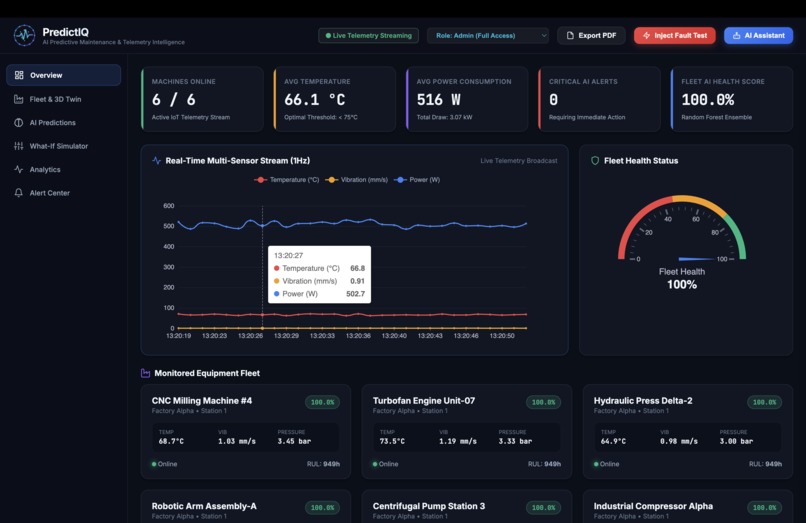Screen dimensions: 806x523
Task: Click the document icon in Export PDF
Action: (x=570, y=35)
